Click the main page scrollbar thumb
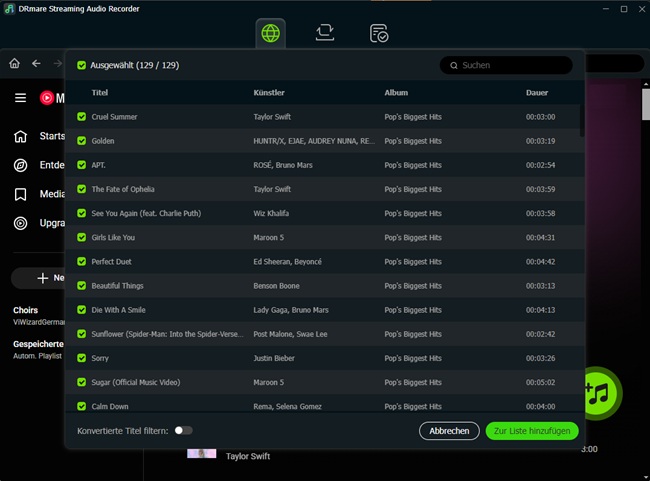 click(645, 104)
